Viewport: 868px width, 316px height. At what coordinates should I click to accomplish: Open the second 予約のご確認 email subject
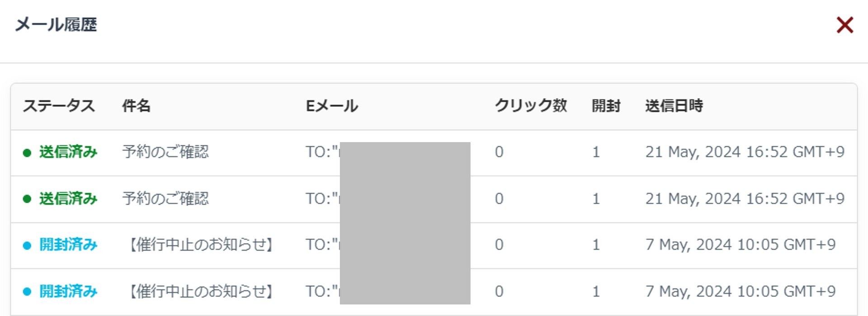[165, 199]
